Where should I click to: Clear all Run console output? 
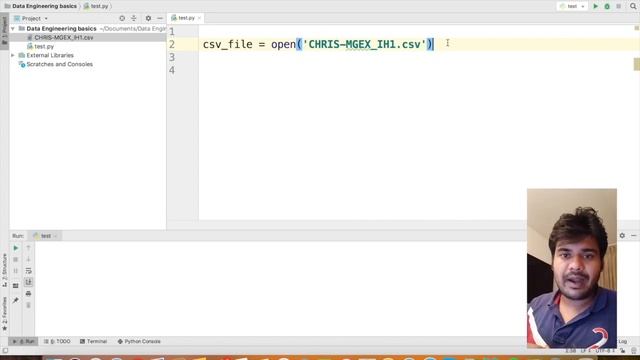click(28, 305)
